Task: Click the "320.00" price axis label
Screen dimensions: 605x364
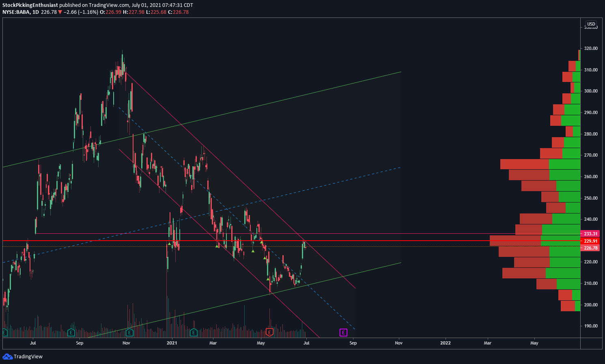Action: click(591, 48)
